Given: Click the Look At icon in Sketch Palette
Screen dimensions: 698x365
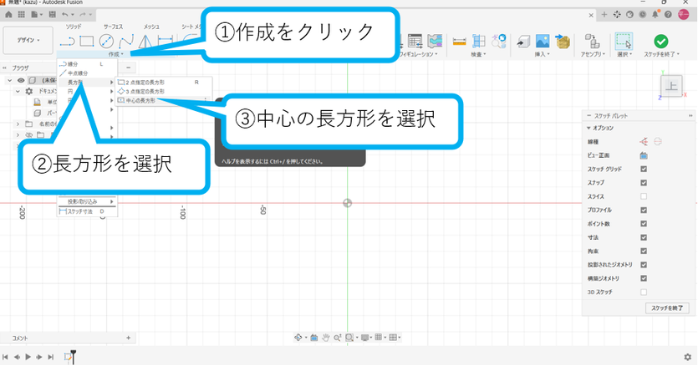Looking at the screenshot, I should (x=644, y=155).
